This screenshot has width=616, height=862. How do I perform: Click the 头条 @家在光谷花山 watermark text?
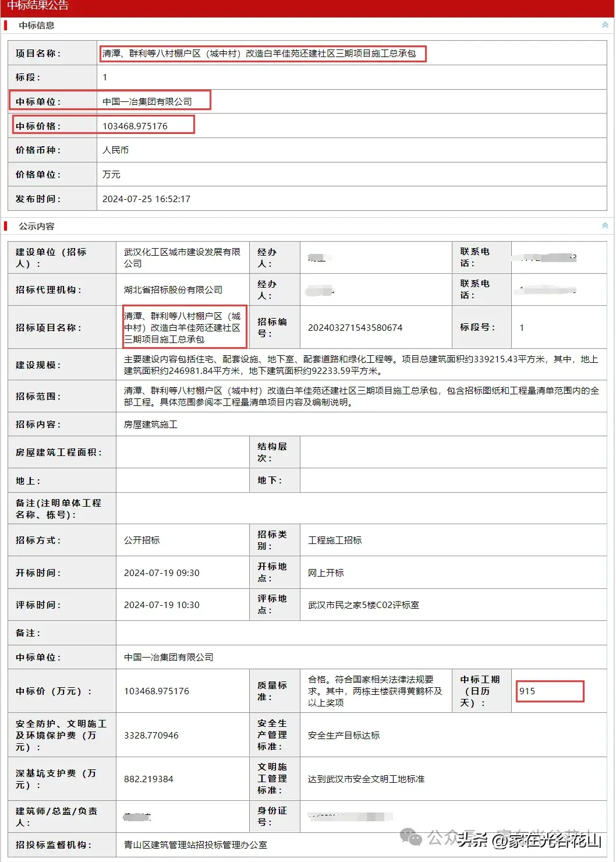tap(529, 840)
